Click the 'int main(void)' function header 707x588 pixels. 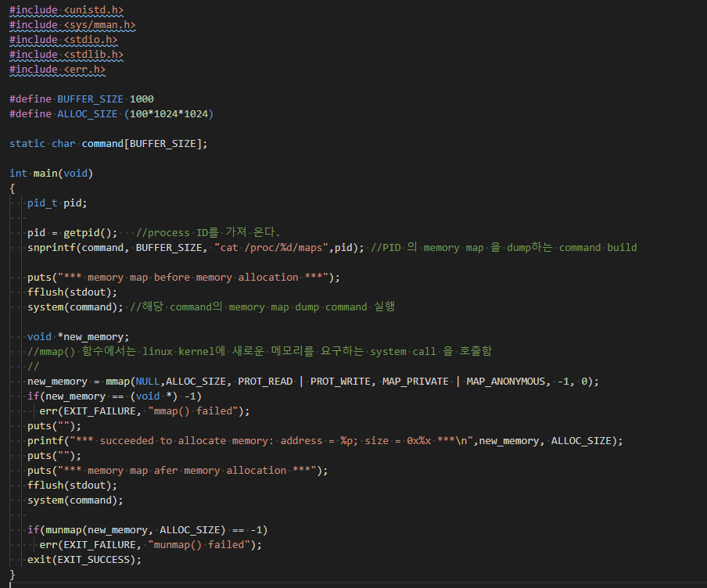(x=52, y=174)
